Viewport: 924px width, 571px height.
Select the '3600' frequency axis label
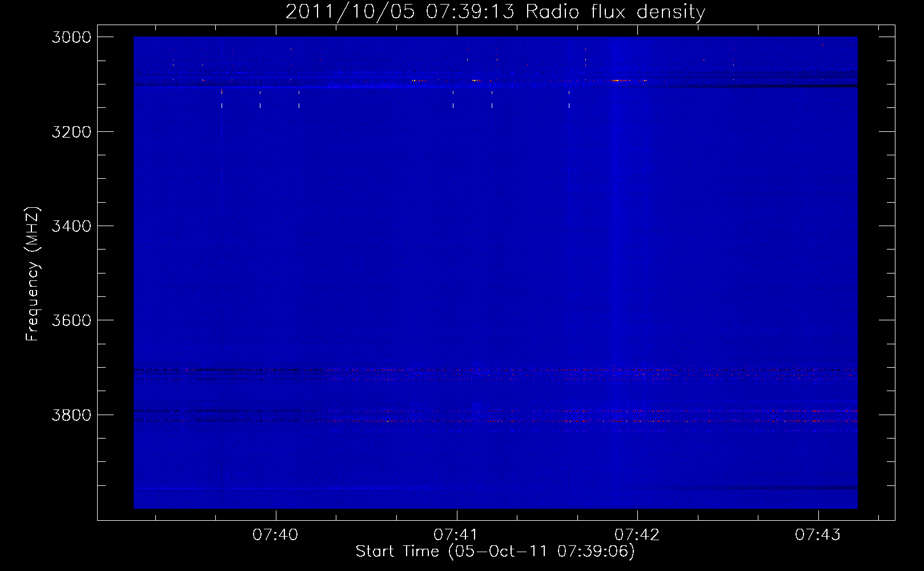click(71, 320)
